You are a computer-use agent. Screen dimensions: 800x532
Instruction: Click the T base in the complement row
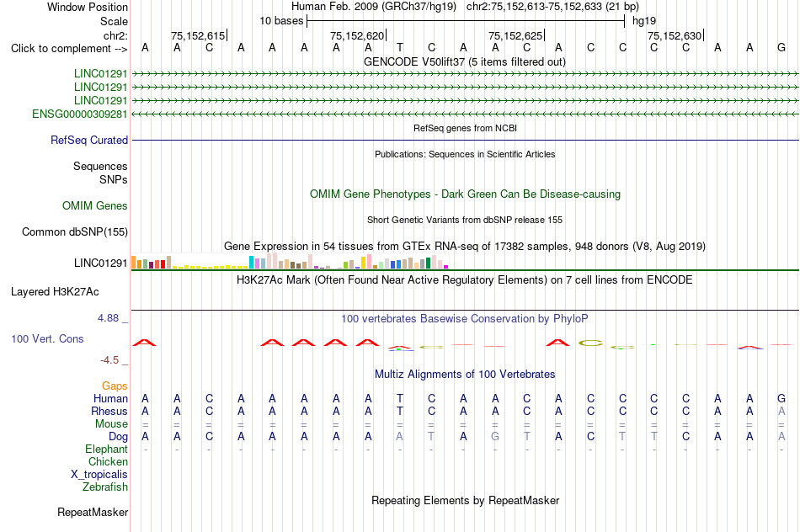(x=400, y=48)
